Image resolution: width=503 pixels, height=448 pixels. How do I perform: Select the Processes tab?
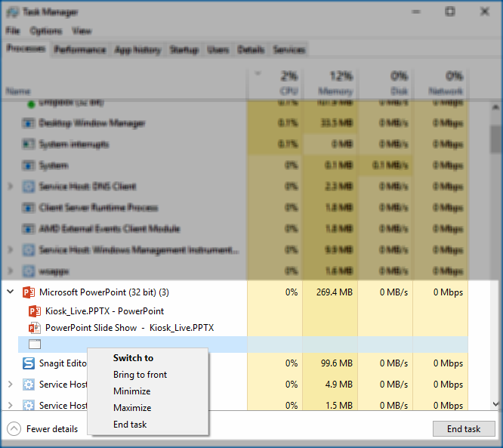point(26,48)
